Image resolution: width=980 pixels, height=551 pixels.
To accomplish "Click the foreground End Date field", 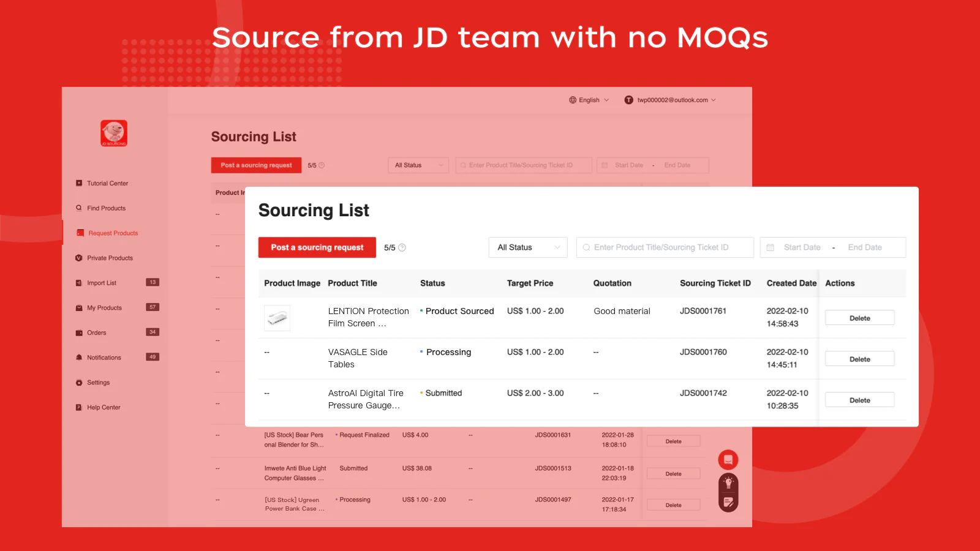I will [865, 247].
